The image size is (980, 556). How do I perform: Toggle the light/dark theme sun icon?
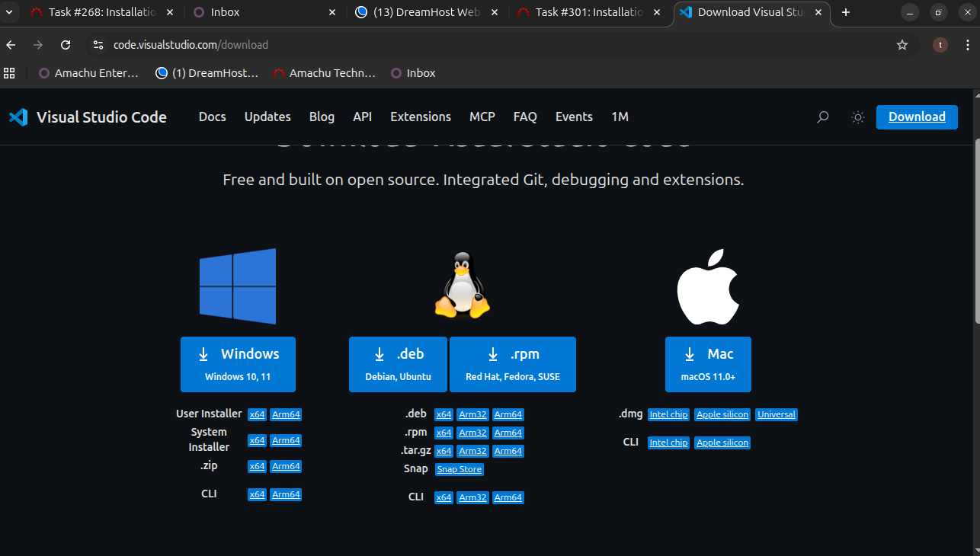pyautogui.click(x=858, y=117)
